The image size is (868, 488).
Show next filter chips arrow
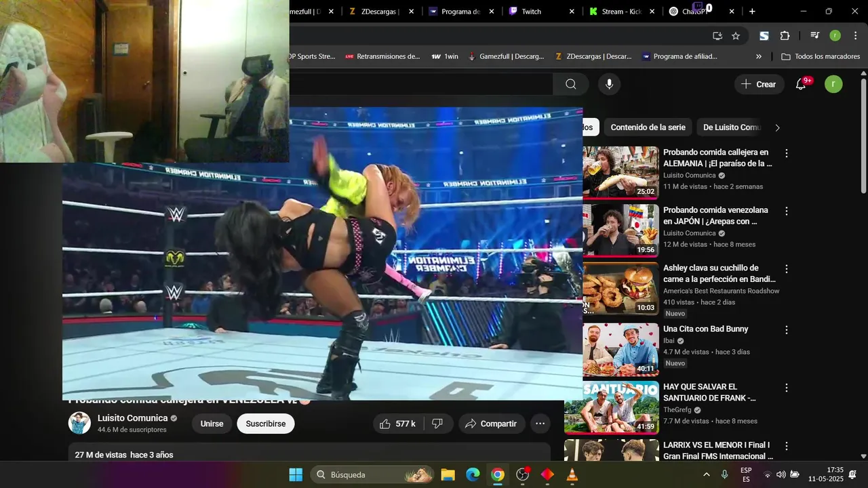(778, 127)
